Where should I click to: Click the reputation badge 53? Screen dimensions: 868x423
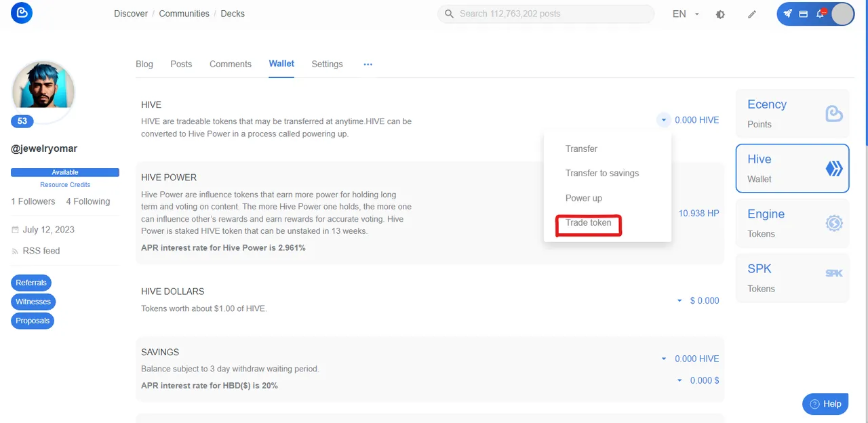coord(22,121)
